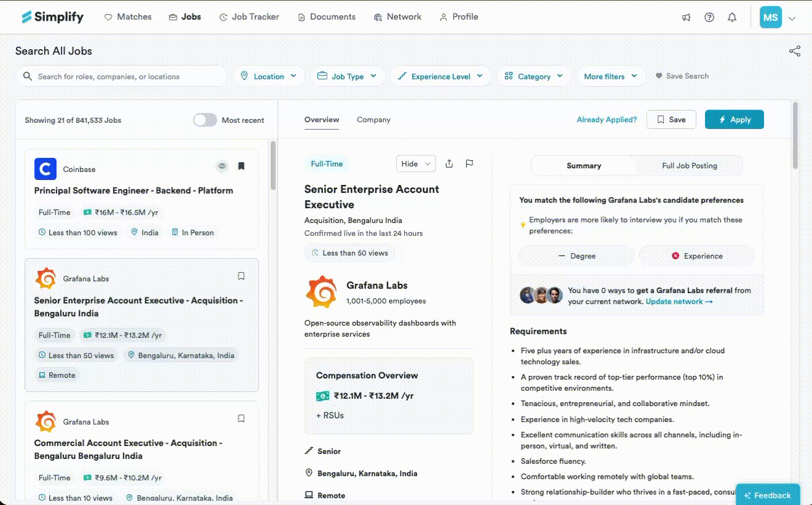Focus the job search input field
The image size is (812, 505).
[x=122, y=76]
